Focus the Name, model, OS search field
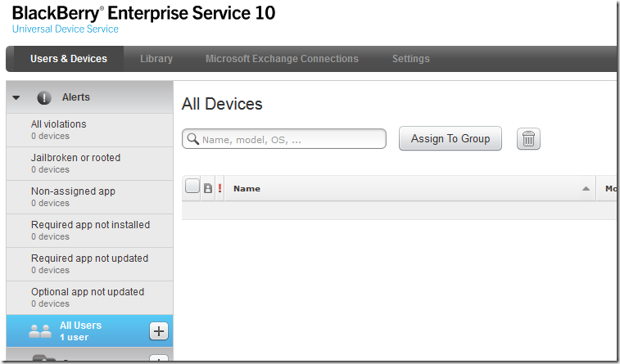620x364 pixels. [284, 139]
